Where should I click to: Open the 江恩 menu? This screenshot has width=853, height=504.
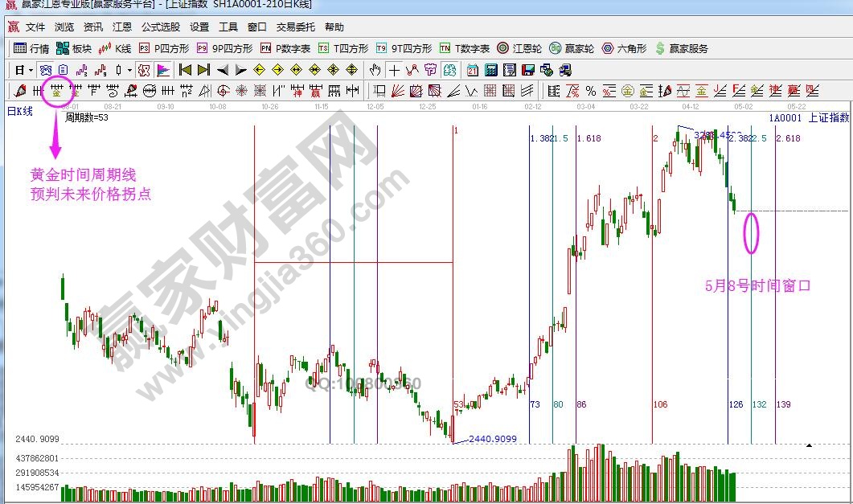[x=122, y=27]
